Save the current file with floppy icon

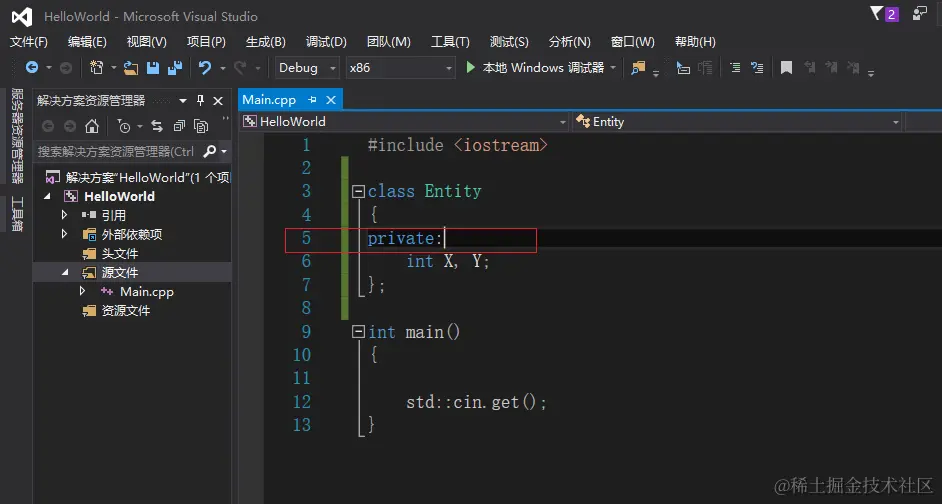click(x=153, y=68)
